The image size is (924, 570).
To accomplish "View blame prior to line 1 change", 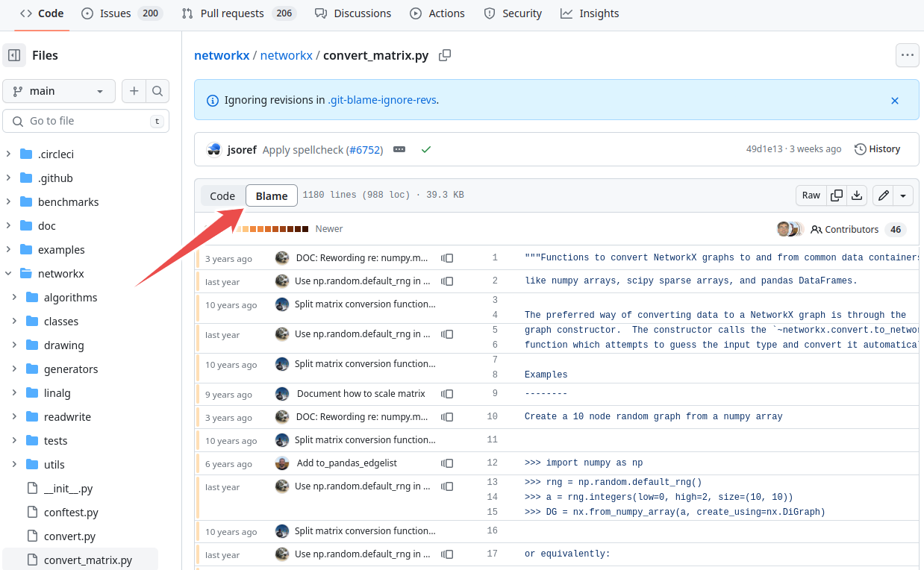I will point(447,258).
